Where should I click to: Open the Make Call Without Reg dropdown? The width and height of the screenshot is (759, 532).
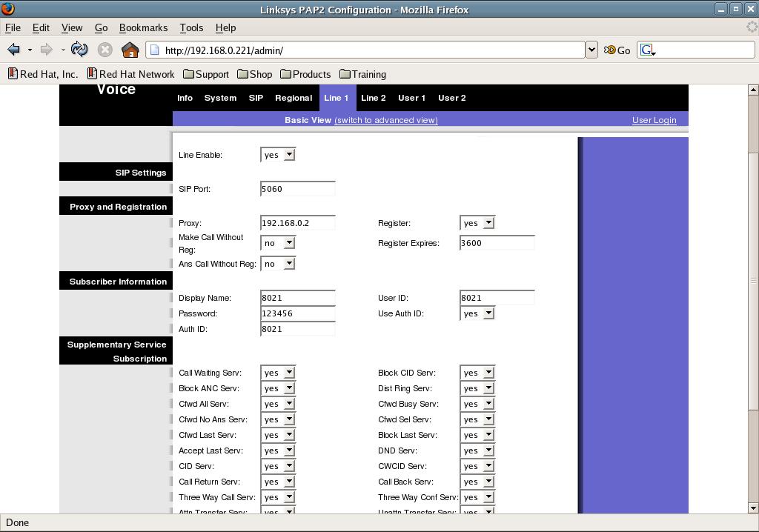(278, 243)
